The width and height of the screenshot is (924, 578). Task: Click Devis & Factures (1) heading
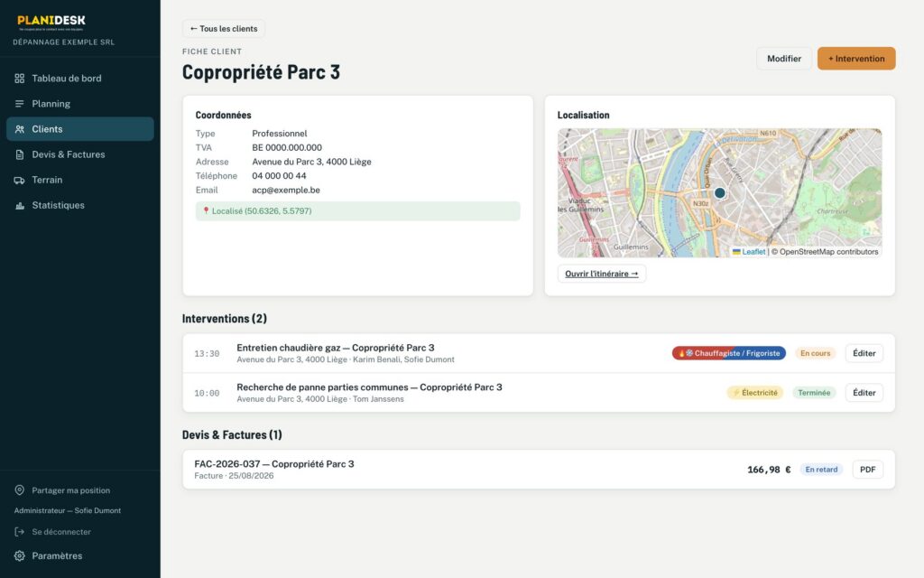point(232,434)
